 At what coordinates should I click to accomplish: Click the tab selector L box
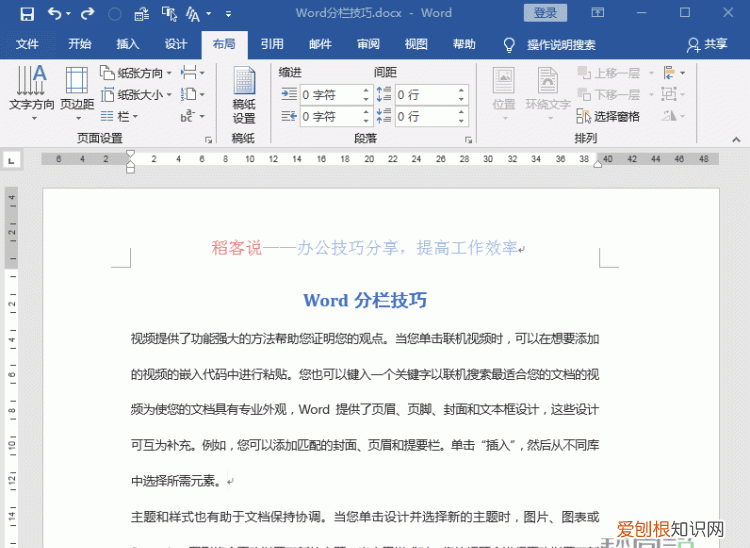click(11, 160)
